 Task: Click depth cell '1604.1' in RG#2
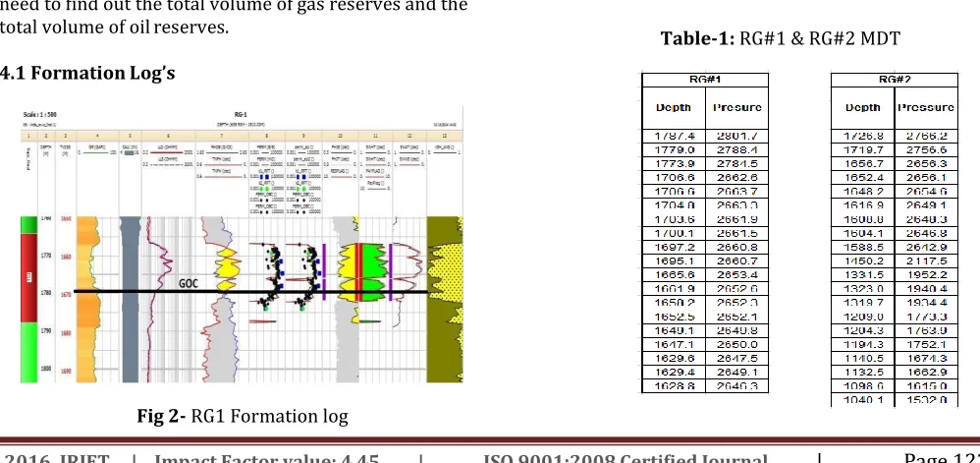tap(863, 233)
